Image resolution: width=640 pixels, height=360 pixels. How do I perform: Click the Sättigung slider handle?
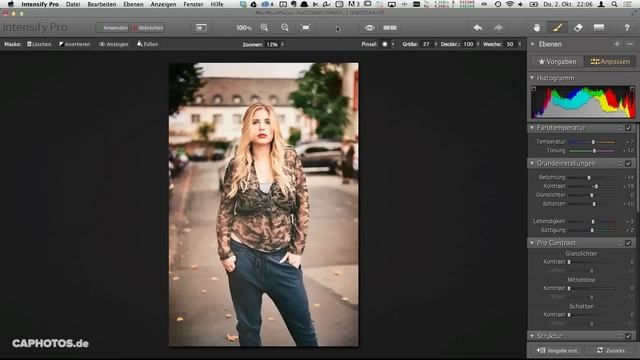point(592,231)
